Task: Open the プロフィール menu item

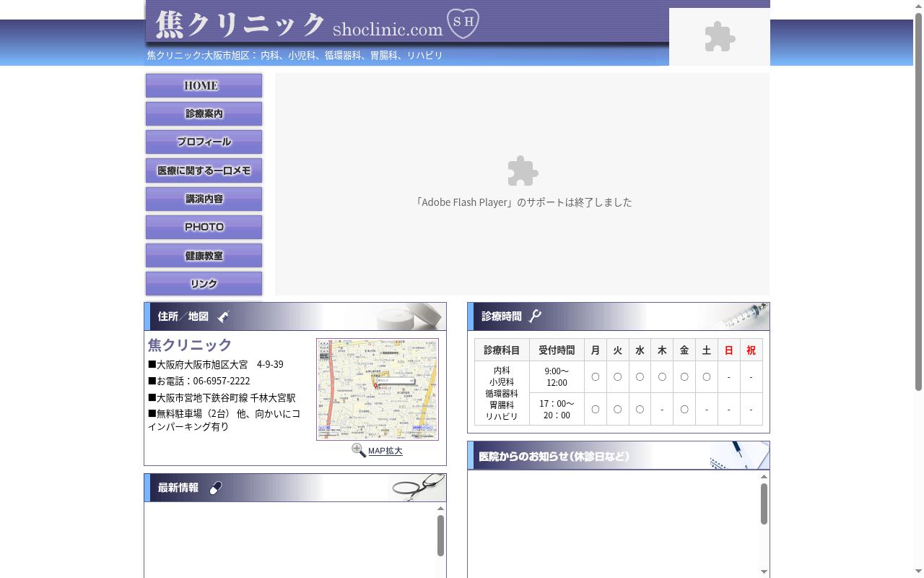Action: click(204, 142)
